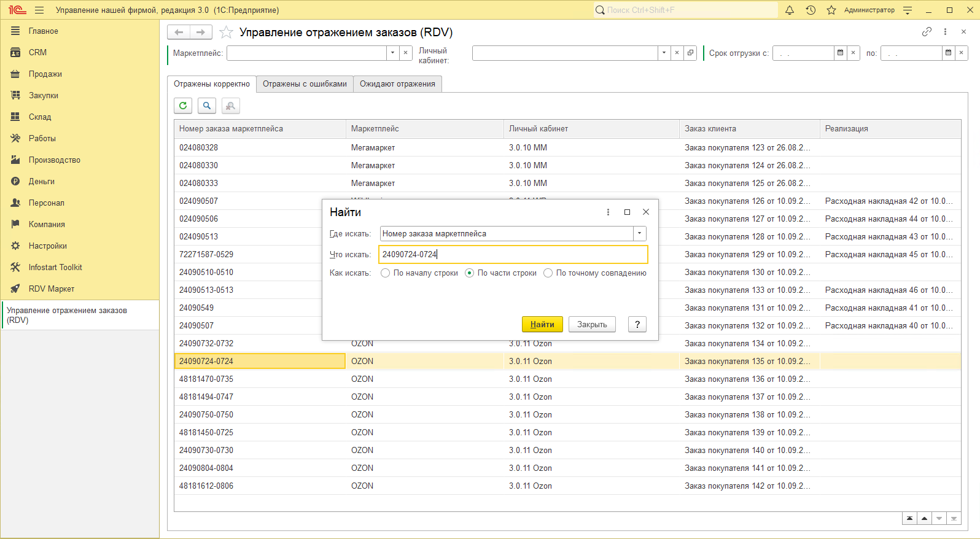
Task: Expand the Маркетплейс filter dropdown
Action: point(392,53)
